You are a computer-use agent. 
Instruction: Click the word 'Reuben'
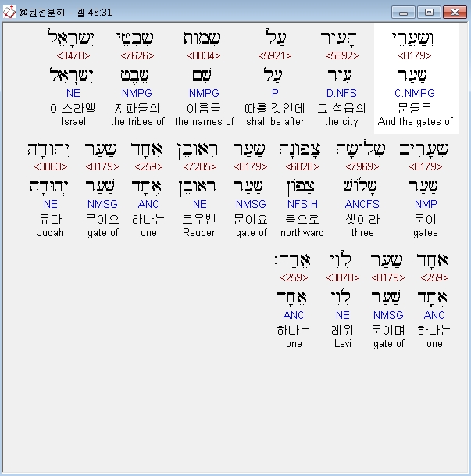click(199, 233)
